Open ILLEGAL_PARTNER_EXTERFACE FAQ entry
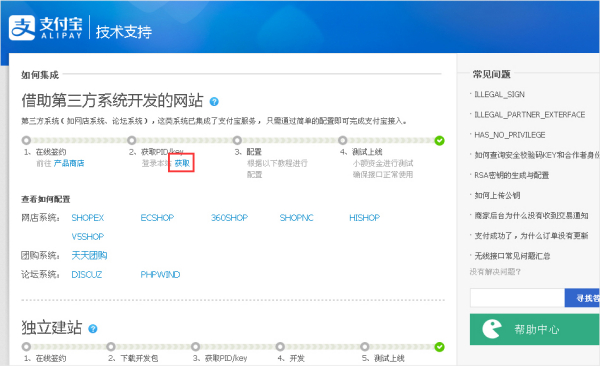The width and height of the screenshot is (600, 366). point(530,114)
